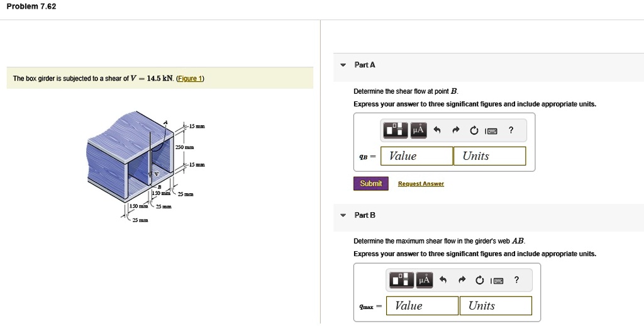Open the Figure 1 link
Viewport: 644px width, 326px height.
click(189, 79)
